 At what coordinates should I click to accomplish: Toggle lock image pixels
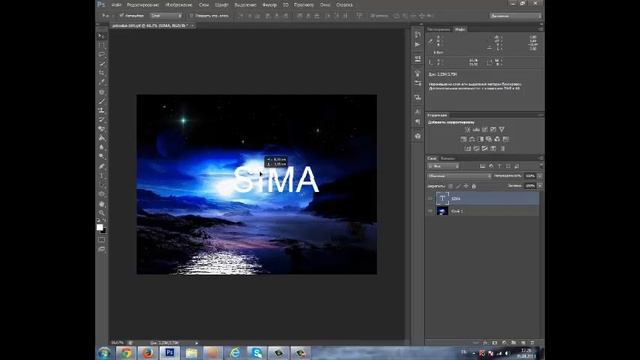pyautogui.click(x=458, y=186)
